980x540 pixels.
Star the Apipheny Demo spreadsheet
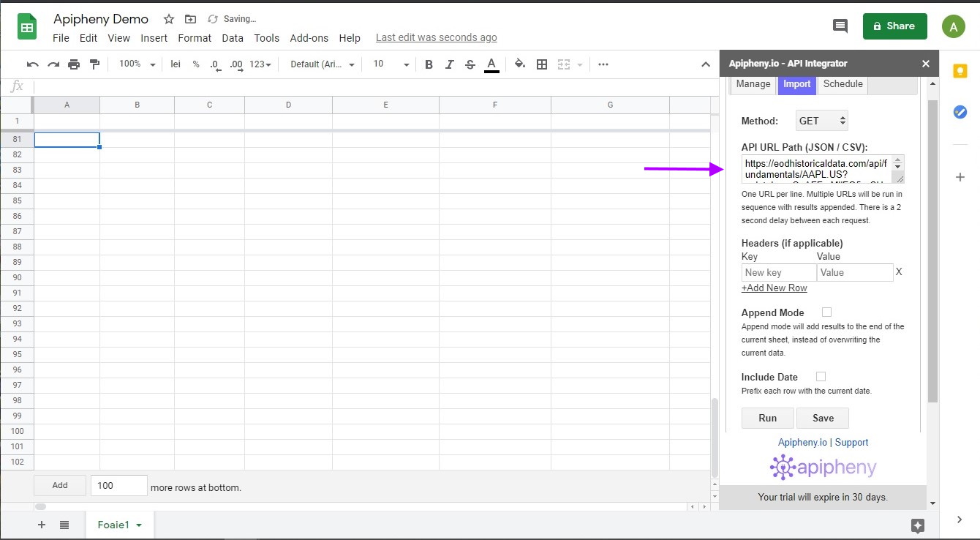(x=168, y=19)
